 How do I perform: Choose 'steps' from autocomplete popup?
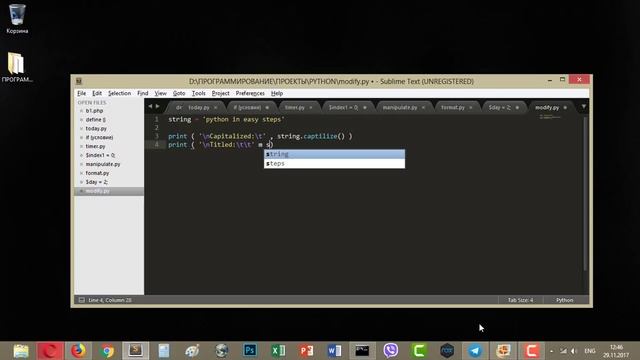(x=334, y=163)
